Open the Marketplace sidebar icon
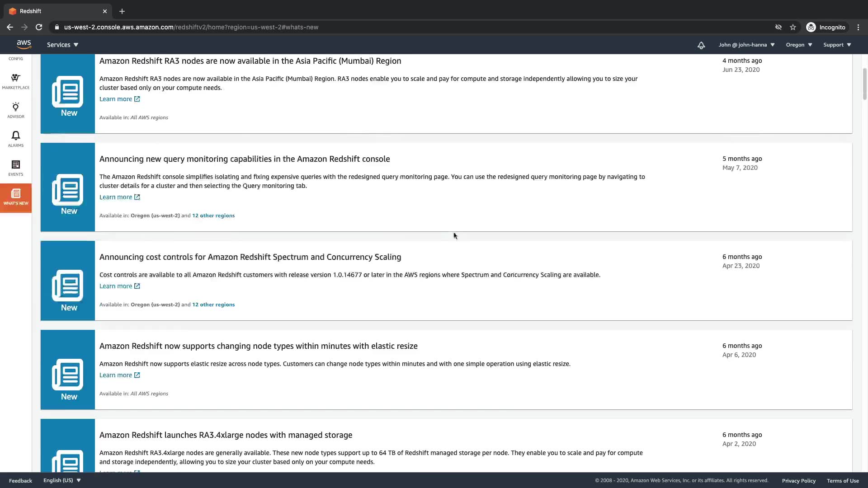 point(15,81)
